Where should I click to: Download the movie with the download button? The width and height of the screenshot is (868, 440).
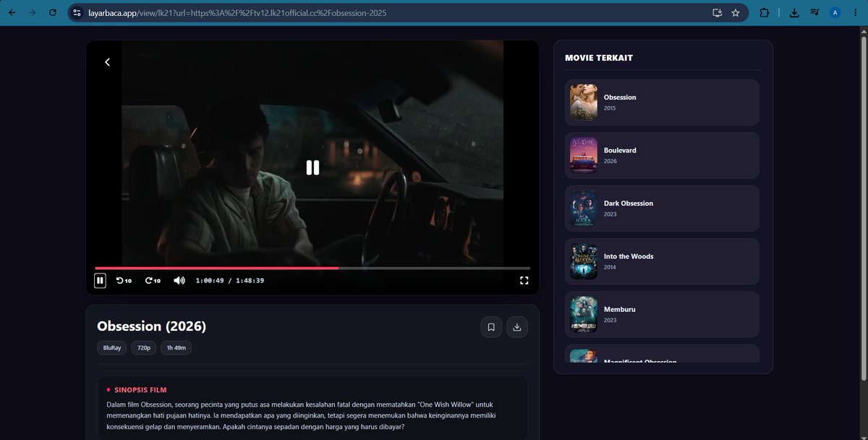(x=517, y=327)
